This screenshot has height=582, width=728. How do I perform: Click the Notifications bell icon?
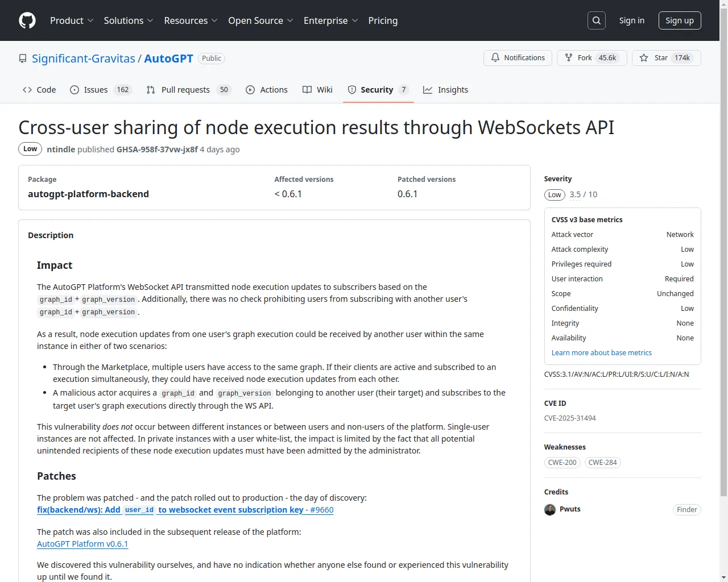[495, 58]
